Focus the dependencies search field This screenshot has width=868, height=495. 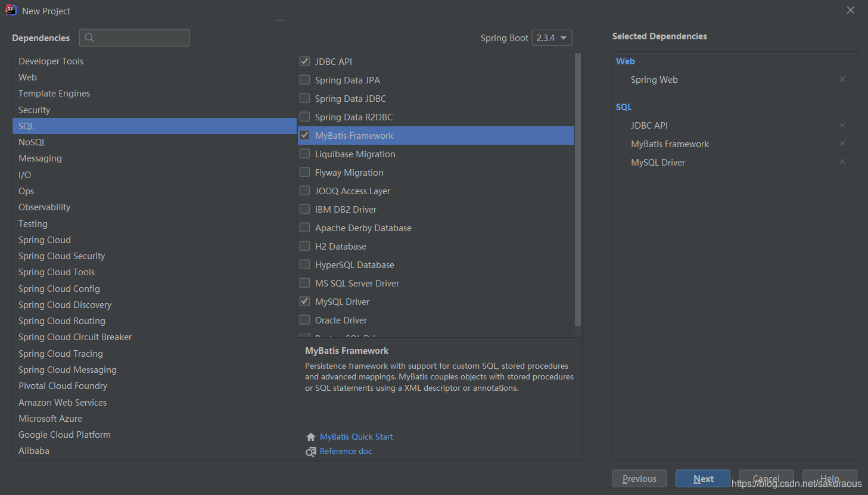tap(135, 38)
